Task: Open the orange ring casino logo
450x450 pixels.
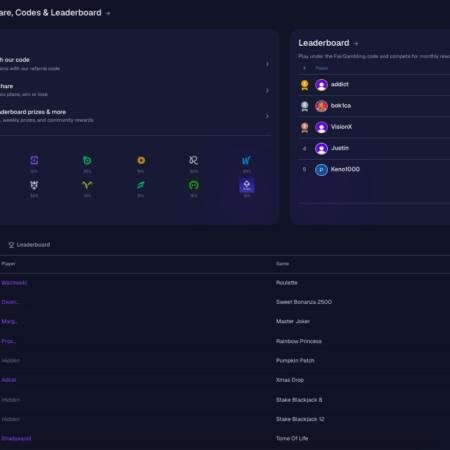Action: pos(141,160)
